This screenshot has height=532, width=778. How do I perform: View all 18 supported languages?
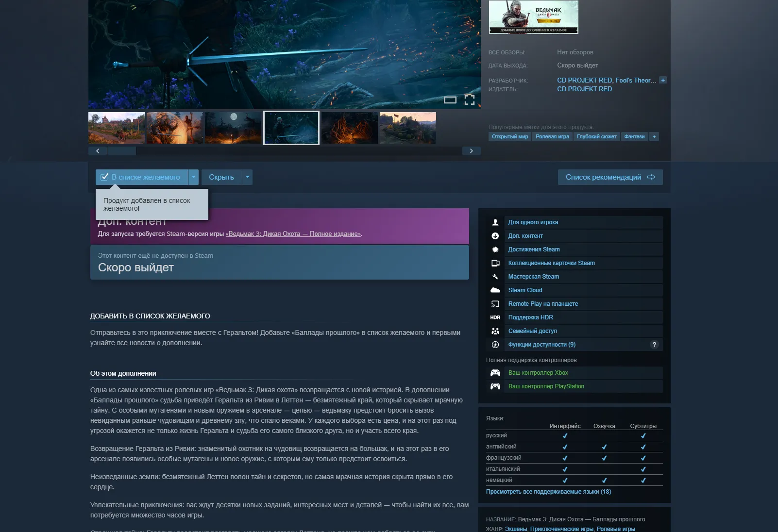(x=548, y=492)
